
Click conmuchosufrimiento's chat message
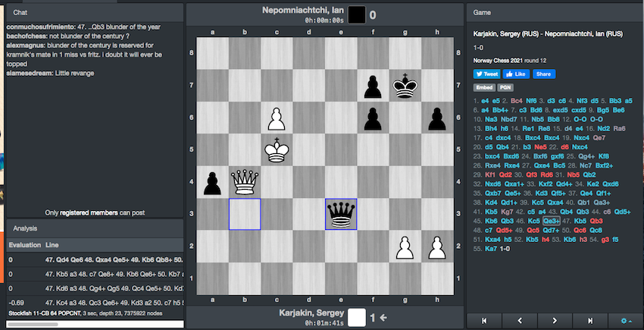click(x=84, y=27)
